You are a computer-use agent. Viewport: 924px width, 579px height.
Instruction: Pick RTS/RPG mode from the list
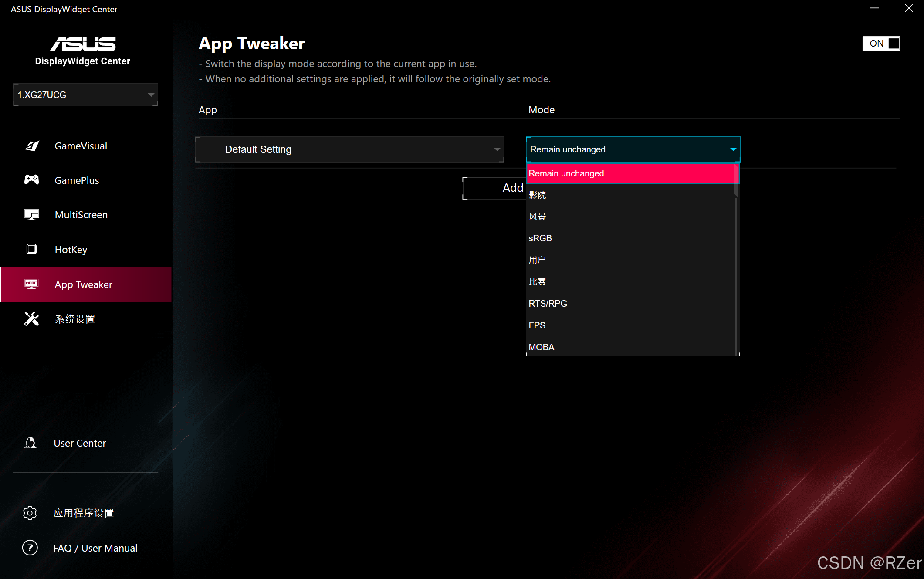pos(630,304)
